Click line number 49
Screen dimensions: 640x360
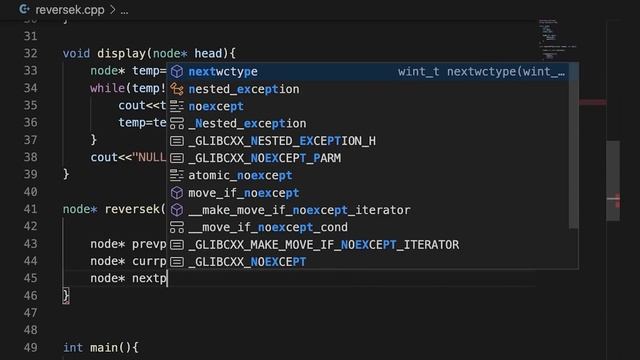(x=31, y=348)
